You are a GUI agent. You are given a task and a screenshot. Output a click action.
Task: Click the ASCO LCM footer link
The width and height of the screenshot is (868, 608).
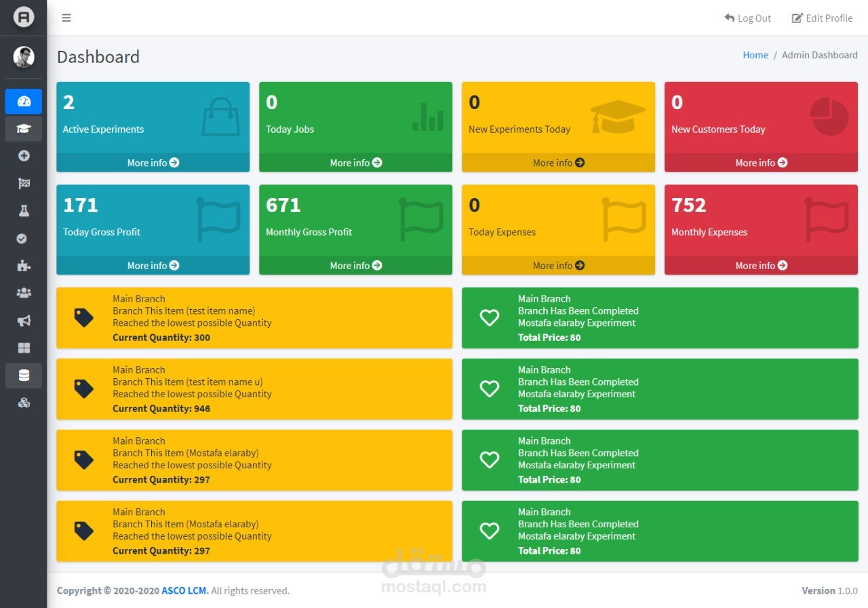pos(185,591)
